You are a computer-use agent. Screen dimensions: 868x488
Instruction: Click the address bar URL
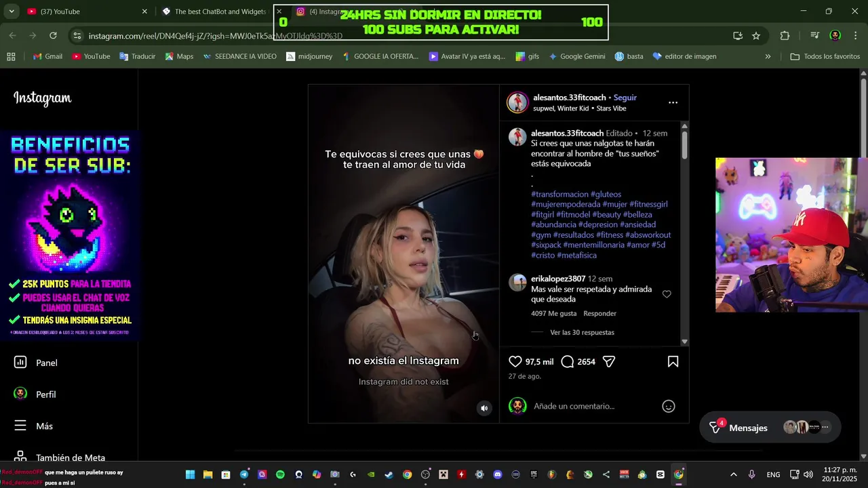pos(215,36)
